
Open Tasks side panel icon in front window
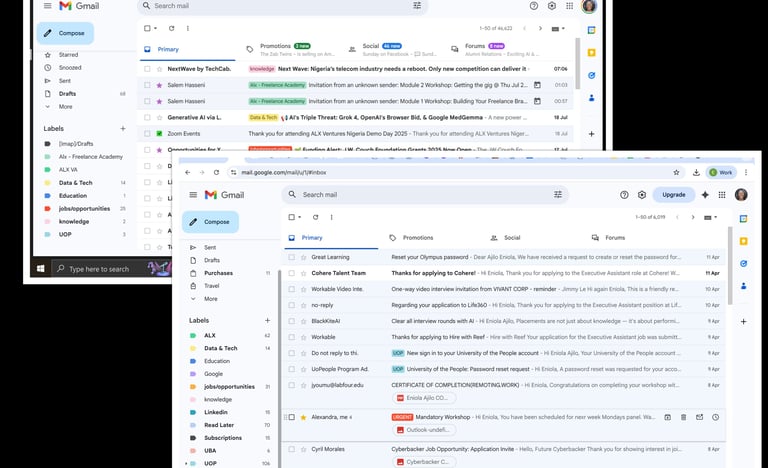pos(744,264)
